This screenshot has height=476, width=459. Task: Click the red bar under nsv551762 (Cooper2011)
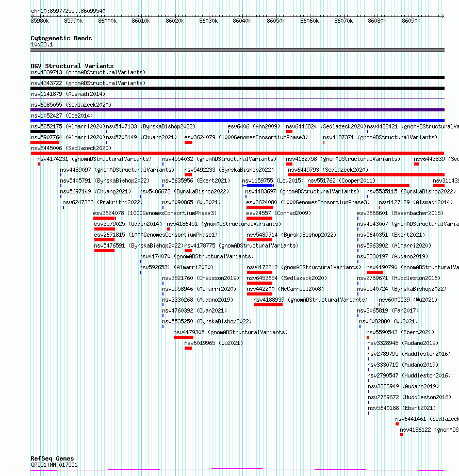[358, 186]
